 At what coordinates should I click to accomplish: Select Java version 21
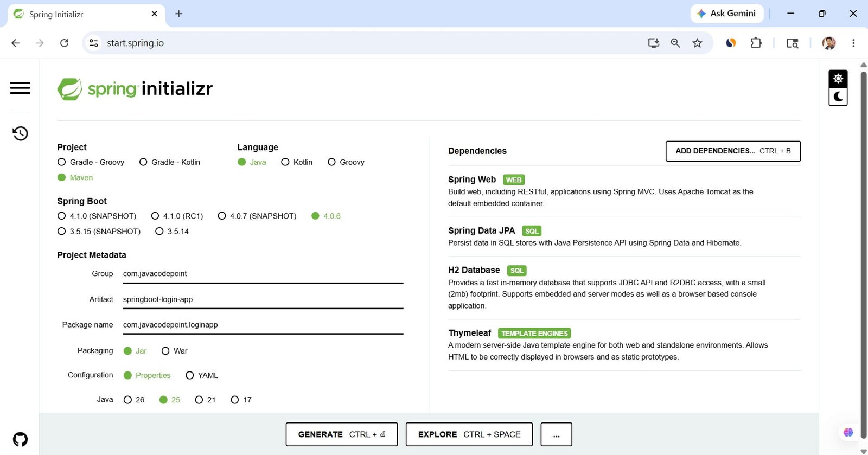click(x=205, y=400)
